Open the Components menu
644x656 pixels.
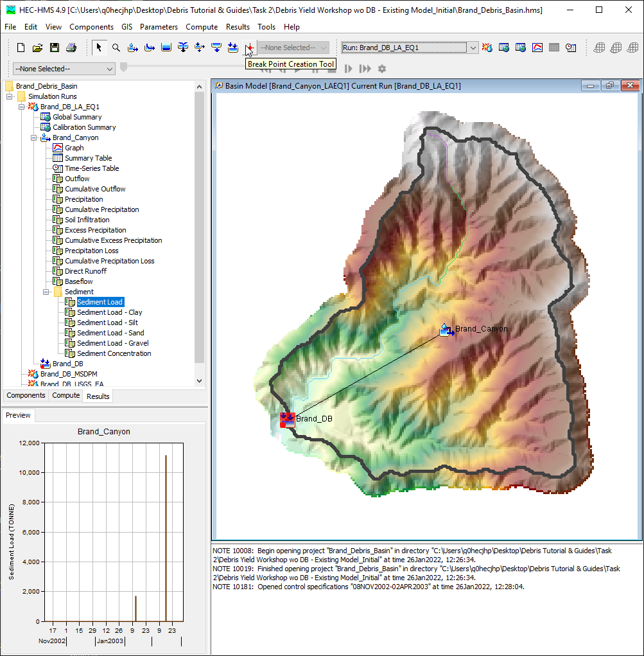click(92, 27)
